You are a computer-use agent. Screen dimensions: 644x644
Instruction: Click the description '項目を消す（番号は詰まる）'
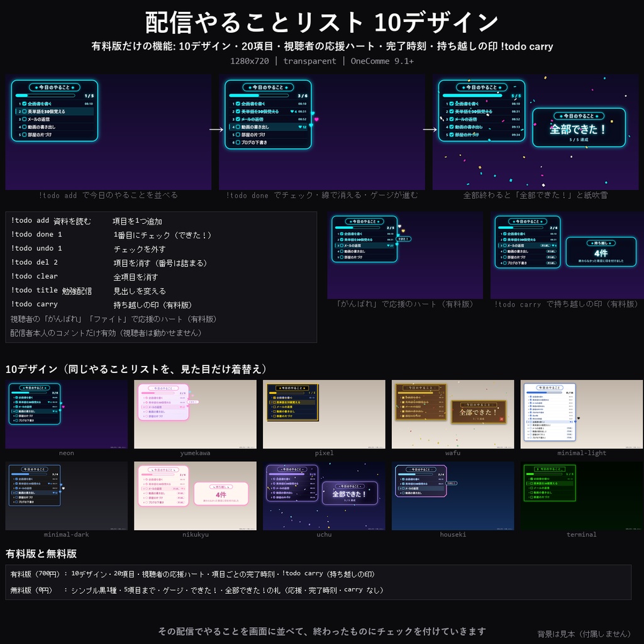coord(160,264)
